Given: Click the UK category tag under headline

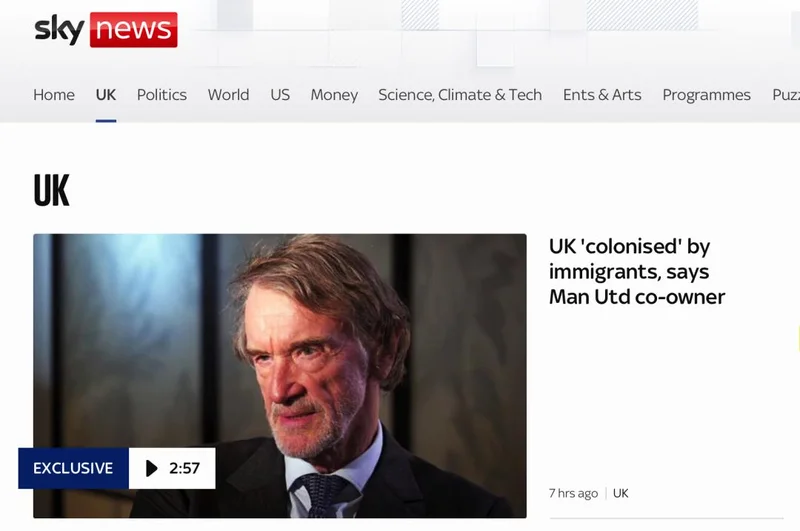Looking at the screenshot, I should 621,493.
